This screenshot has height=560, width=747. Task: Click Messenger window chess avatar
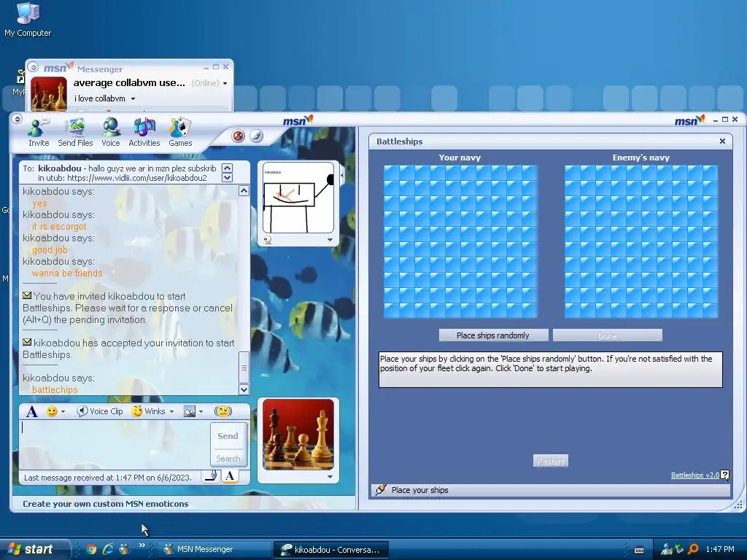49,94
